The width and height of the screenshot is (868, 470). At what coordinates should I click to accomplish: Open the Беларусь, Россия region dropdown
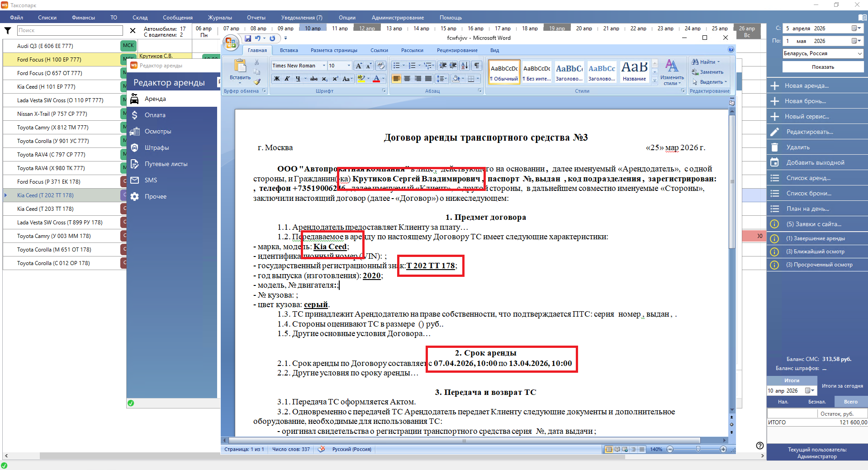coord(823,53)
